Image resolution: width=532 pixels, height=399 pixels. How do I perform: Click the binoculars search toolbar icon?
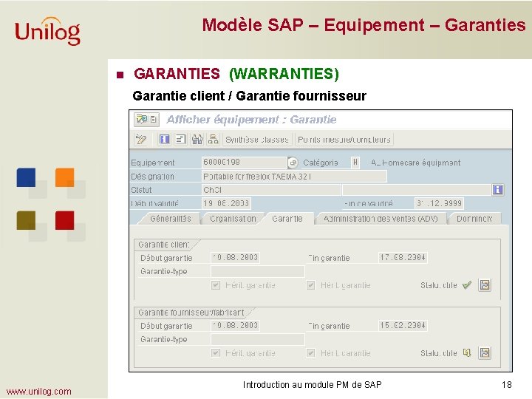click(197, 140)
